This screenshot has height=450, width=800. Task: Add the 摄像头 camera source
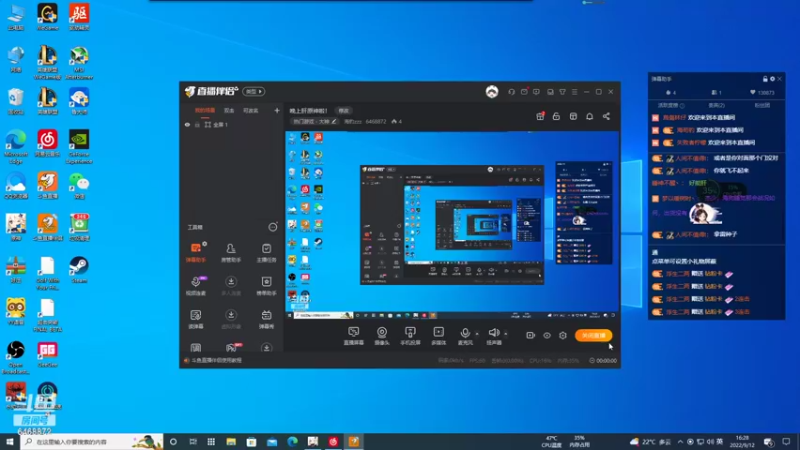click(x=382, y=336)
